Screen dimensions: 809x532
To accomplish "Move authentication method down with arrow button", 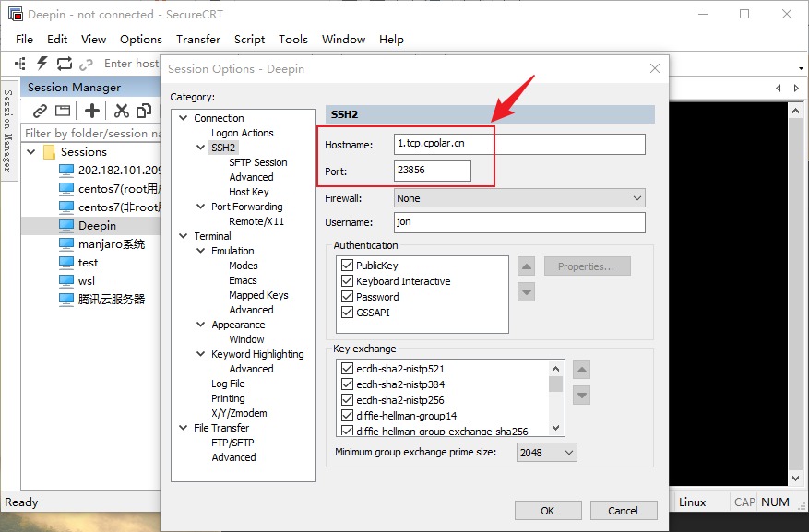I will [526, 291].
